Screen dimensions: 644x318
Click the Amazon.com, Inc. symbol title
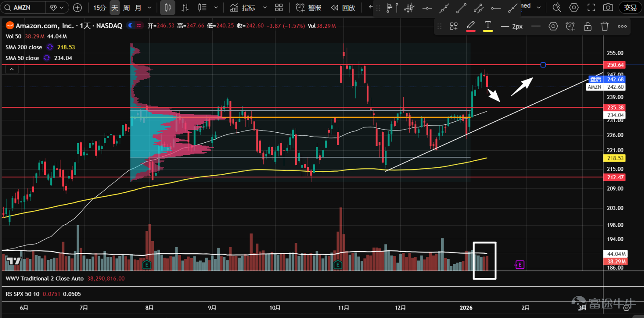point(45,25)
